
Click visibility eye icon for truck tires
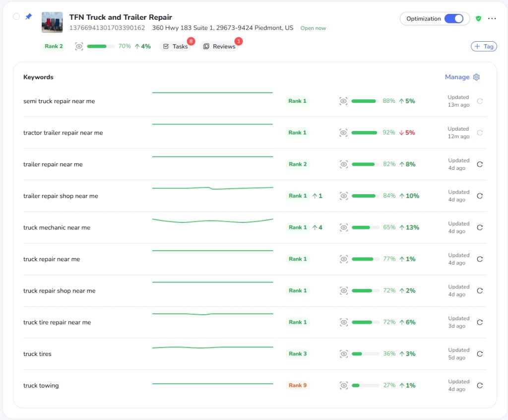pyautogui.click(x=344, y=354)
